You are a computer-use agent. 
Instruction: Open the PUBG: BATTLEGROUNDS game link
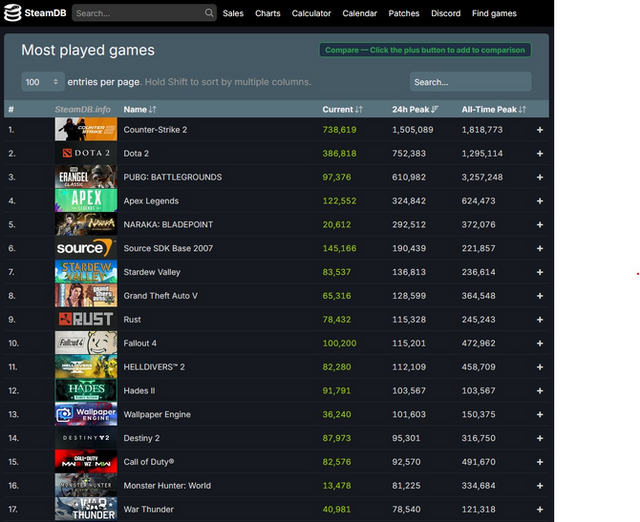pyautogui.click(x=172, y=177)
